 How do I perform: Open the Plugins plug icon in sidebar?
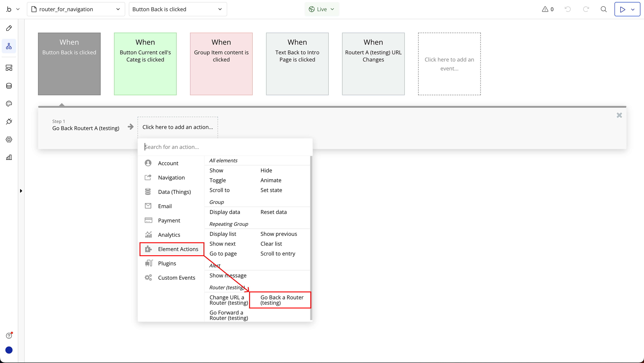pos(9,122)
